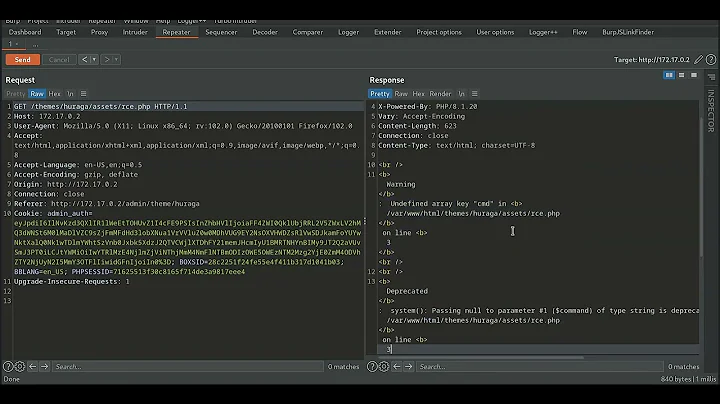Click the Referer header line

[107, 203]
